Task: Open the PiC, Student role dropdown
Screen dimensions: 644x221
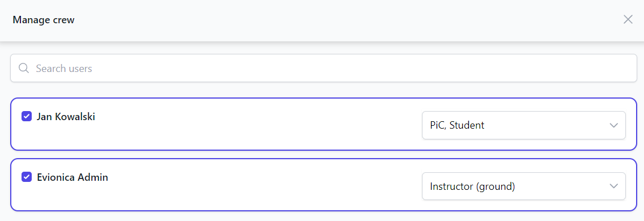Action: coord(524,125)
